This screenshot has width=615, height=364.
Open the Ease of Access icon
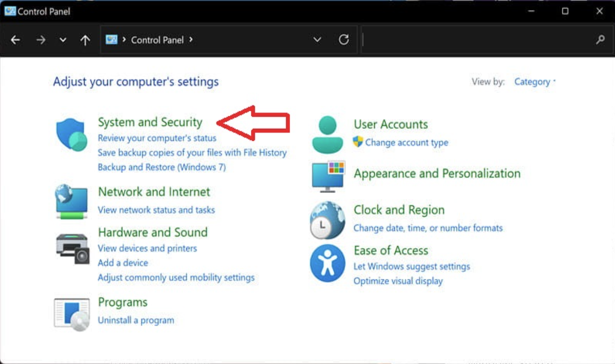[328, 263]
